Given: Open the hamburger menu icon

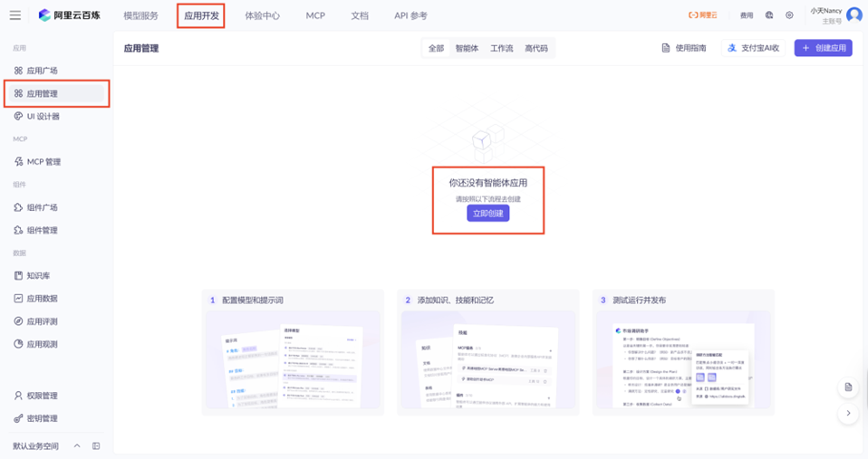Looking at the screenshot, I should click(14, 15).
